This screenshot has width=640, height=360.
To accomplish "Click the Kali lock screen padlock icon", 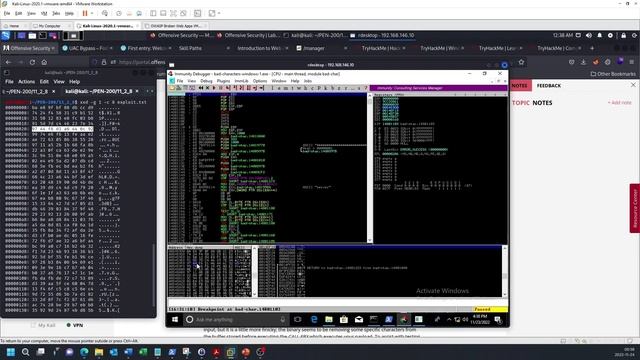I will click(624, 36).
